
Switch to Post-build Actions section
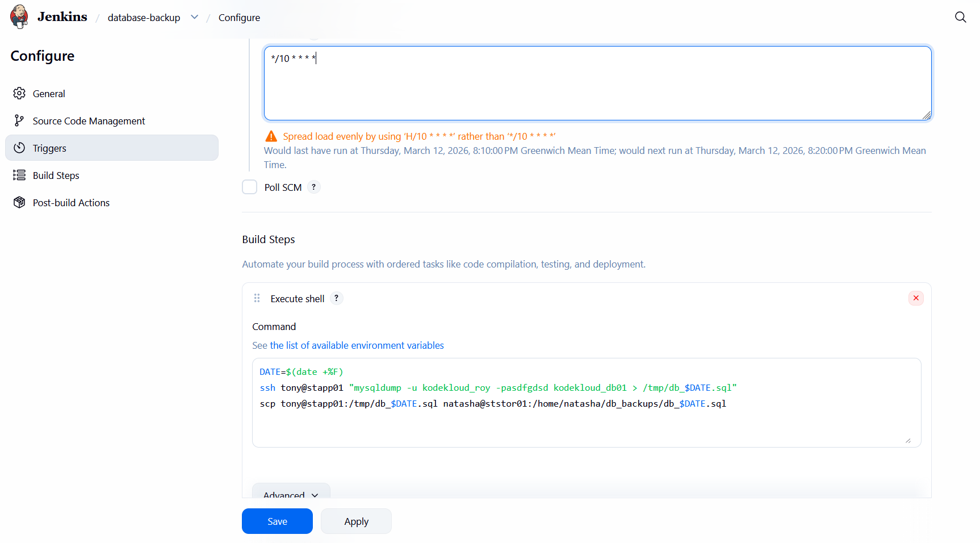pos(70,202)
